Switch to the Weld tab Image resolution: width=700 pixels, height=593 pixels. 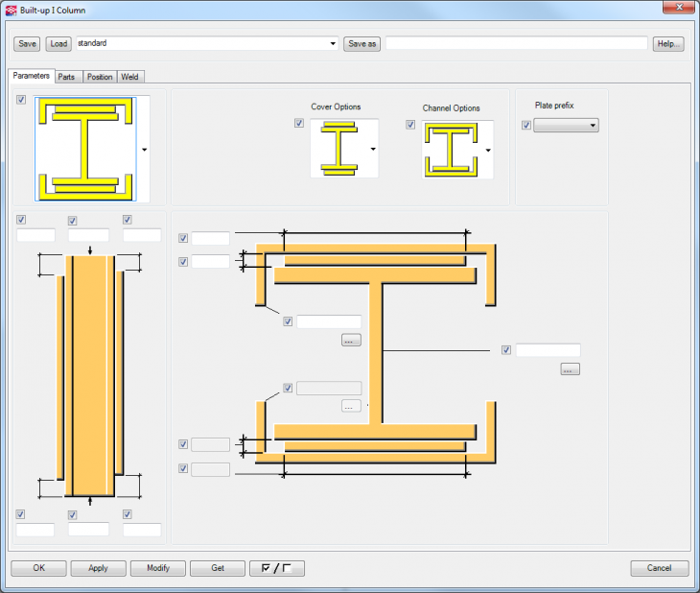(130, 77)
